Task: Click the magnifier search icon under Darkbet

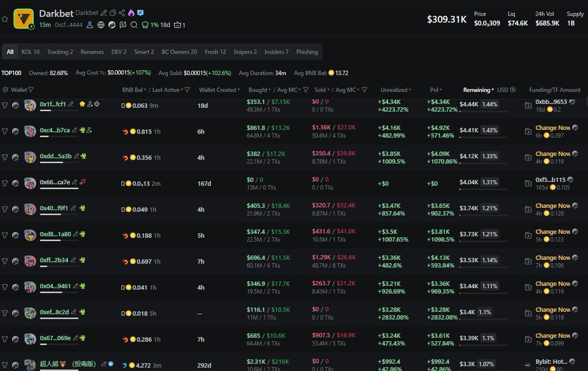Action: click(x=134, y=25)
